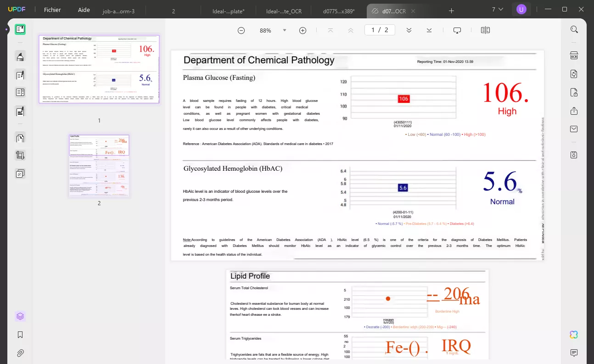Open the Attachments paperclip panel

click(20, 353)
